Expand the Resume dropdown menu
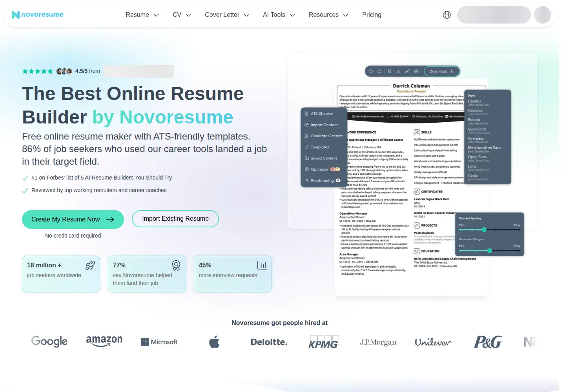Image resolution: width=565 pixels, height=392 pixels. coord(142,15)
